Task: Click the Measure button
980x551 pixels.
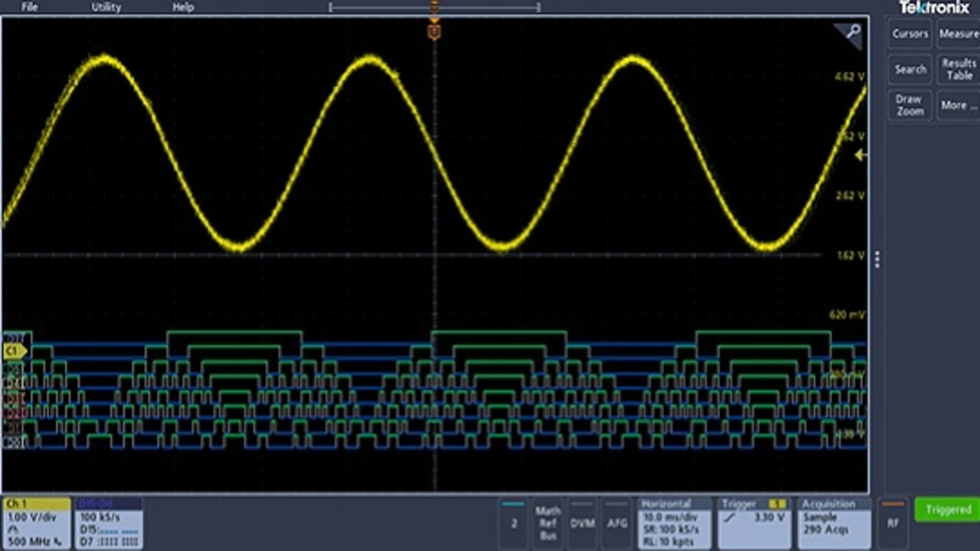Action: coord(959,34)
